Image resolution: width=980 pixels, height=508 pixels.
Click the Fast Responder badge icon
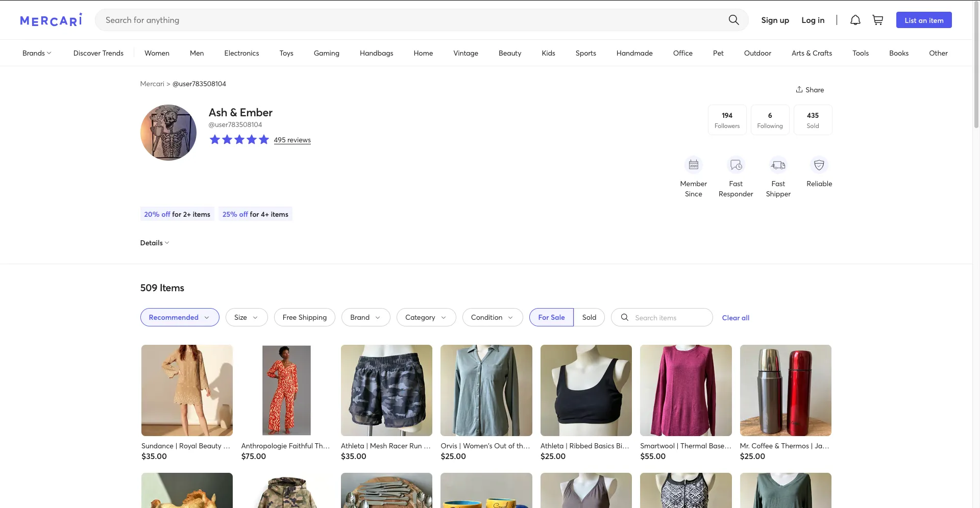coord(736,165)
